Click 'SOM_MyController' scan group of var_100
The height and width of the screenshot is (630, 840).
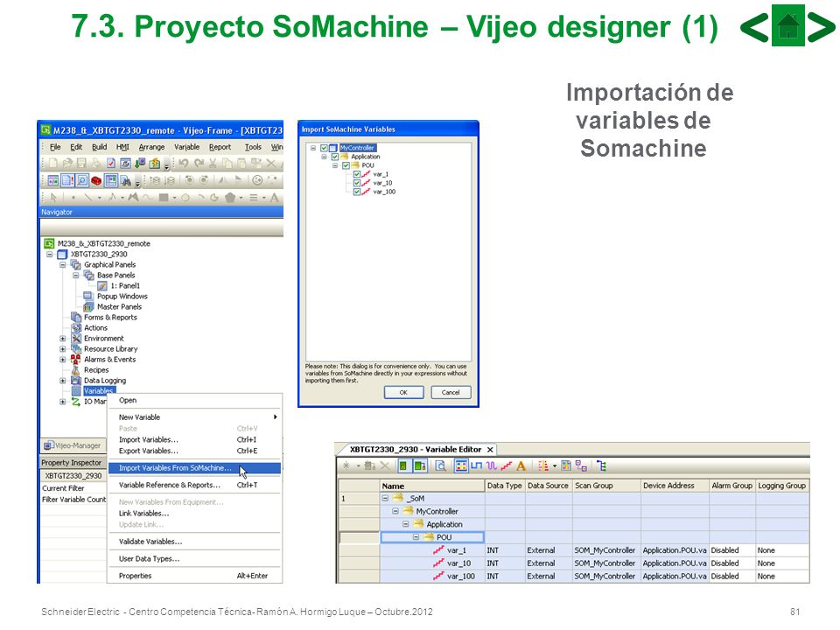pyautogui.click(x=605, y=577)
